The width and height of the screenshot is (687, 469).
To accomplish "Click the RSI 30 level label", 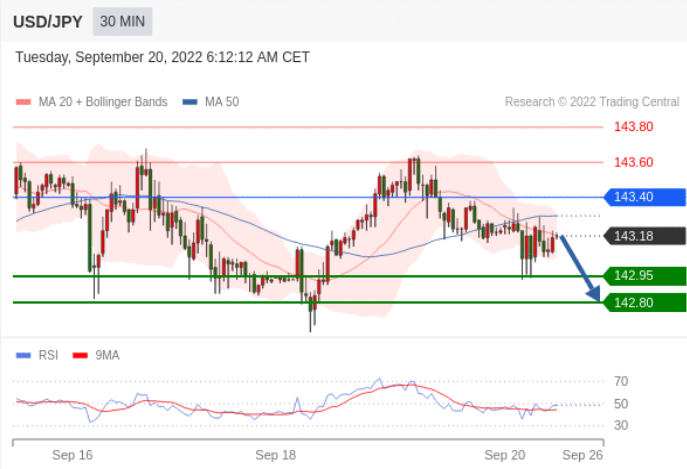I will pos(621,425).
